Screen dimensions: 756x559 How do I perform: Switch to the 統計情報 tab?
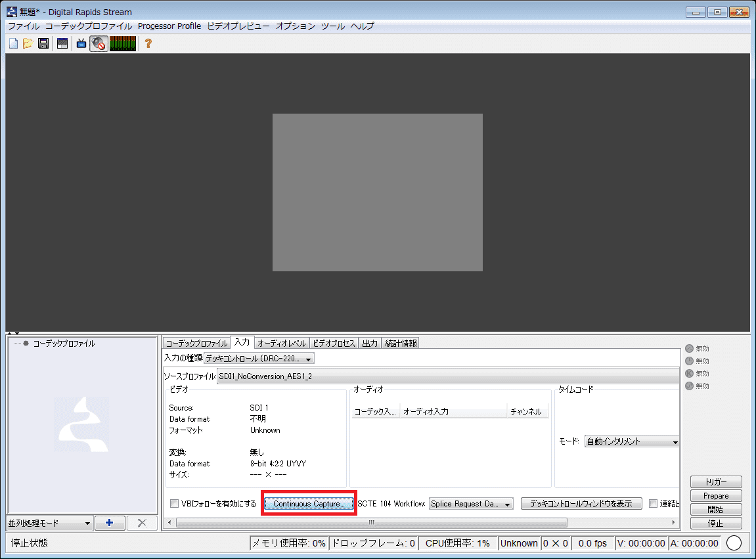tap(401, 343)
